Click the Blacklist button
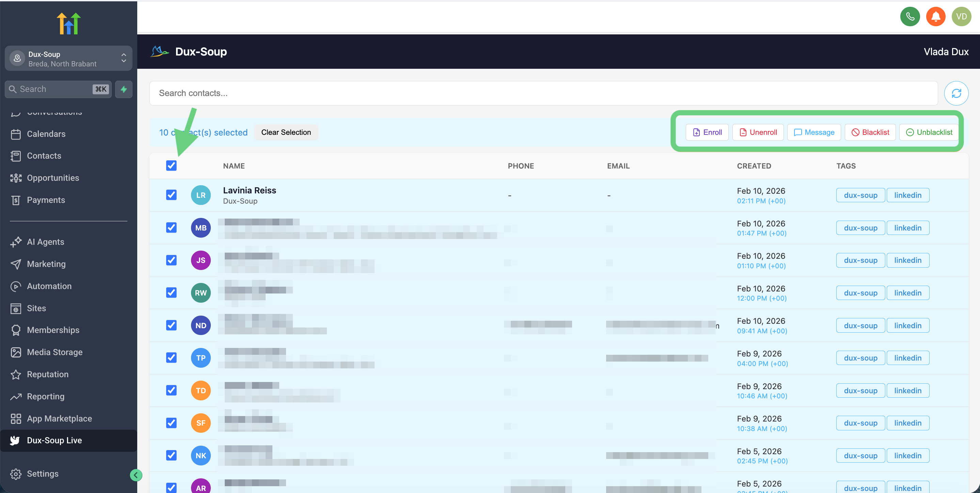The image size is (980, 493). tap(870, 132)
